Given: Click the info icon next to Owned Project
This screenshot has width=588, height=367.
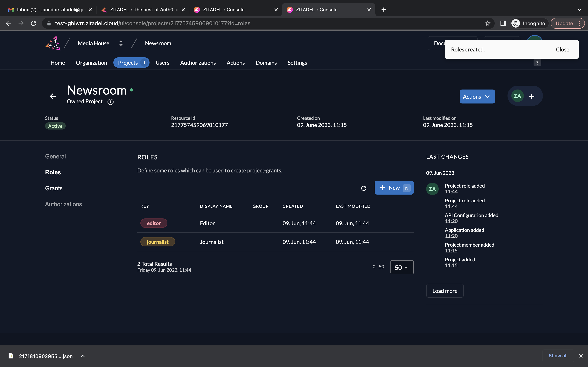Looking at the screenshot, I should point(111,102).
